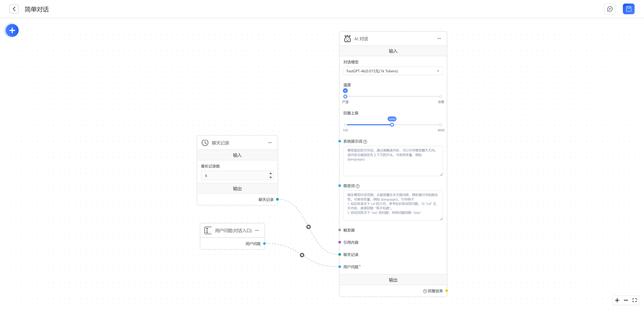Open the 用户问题 node three-dots menu
The image size is (644, 310).
point(257,230)
